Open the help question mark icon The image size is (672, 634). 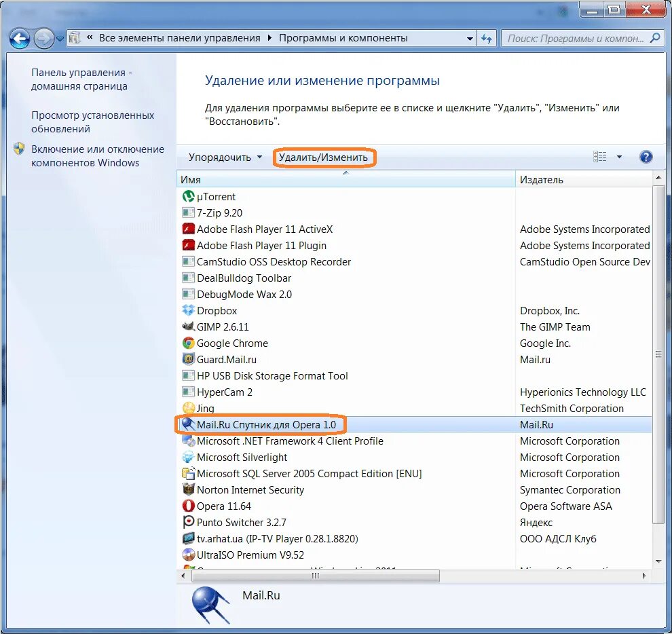[x=646, y=157]
